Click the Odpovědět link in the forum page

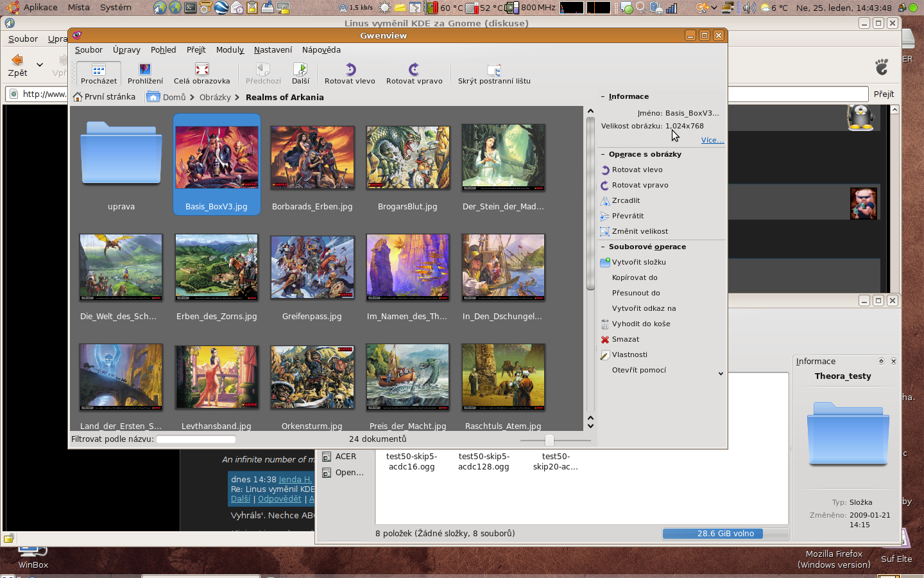tap(279, 499)
